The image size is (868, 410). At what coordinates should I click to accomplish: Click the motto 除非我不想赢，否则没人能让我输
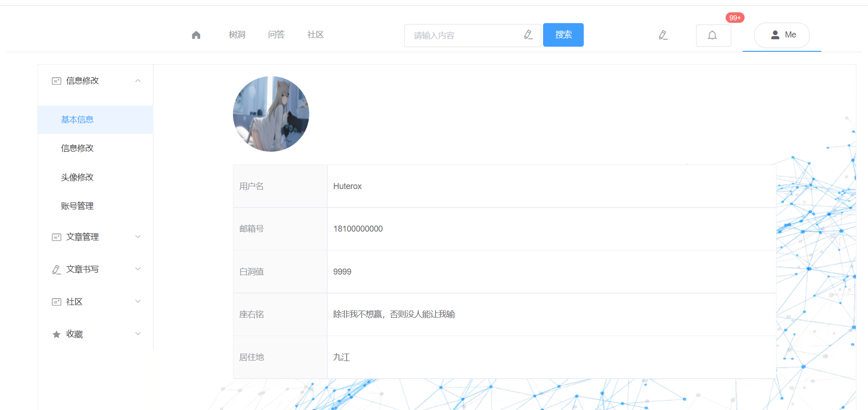point(394,314)
